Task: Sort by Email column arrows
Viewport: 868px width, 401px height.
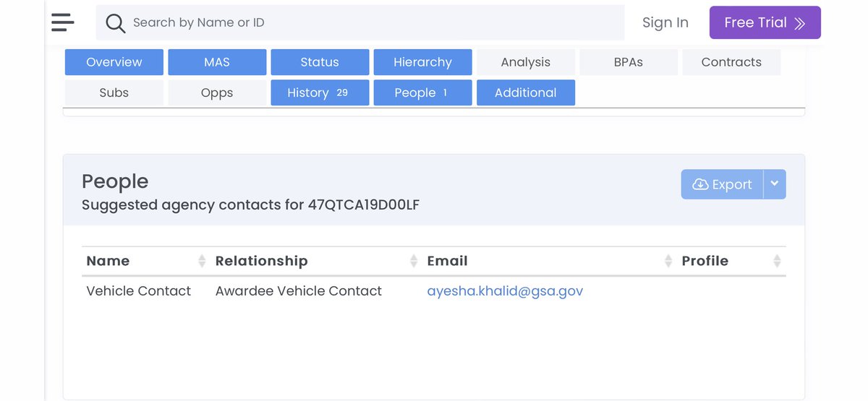Action: point(668,261)
